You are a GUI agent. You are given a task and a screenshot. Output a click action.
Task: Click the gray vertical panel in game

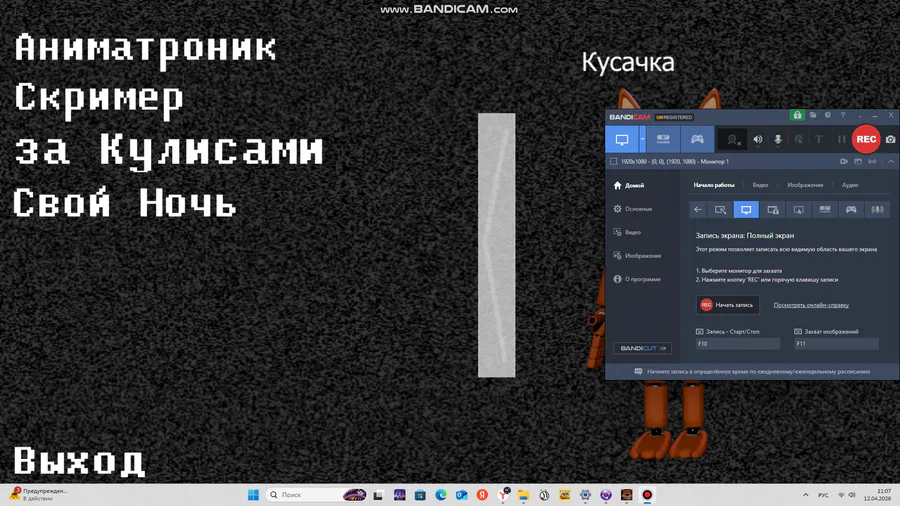(x=496, y=245)
